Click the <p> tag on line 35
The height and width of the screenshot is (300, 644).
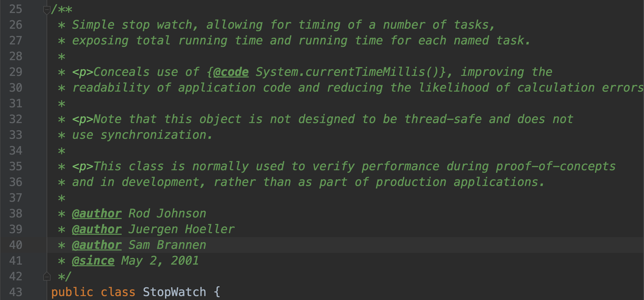(82, 167)
